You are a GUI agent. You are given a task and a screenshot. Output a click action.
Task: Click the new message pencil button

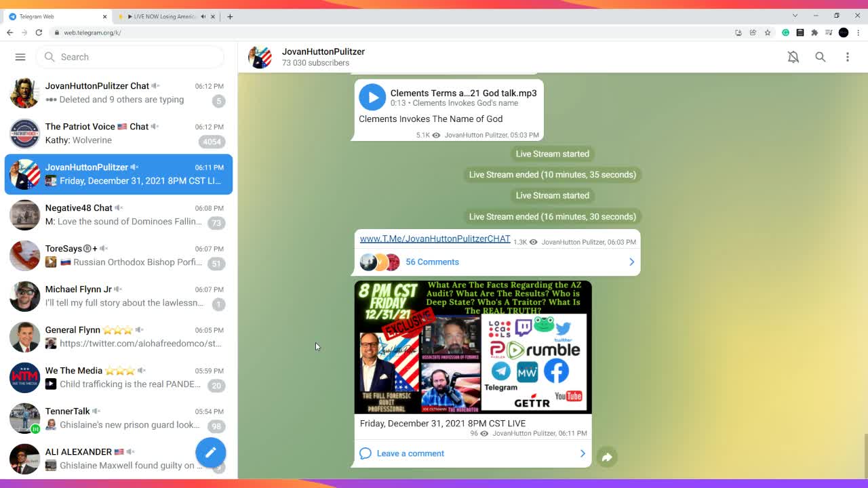pos(211,452)
